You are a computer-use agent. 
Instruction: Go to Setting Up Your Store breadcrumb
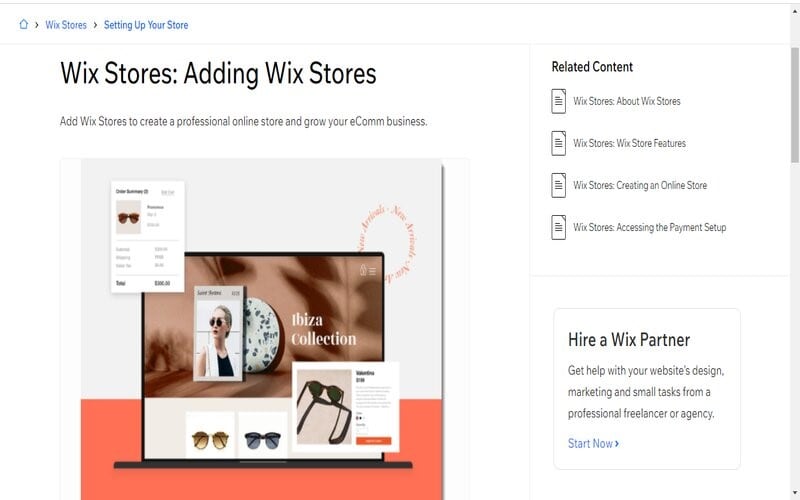146,24
